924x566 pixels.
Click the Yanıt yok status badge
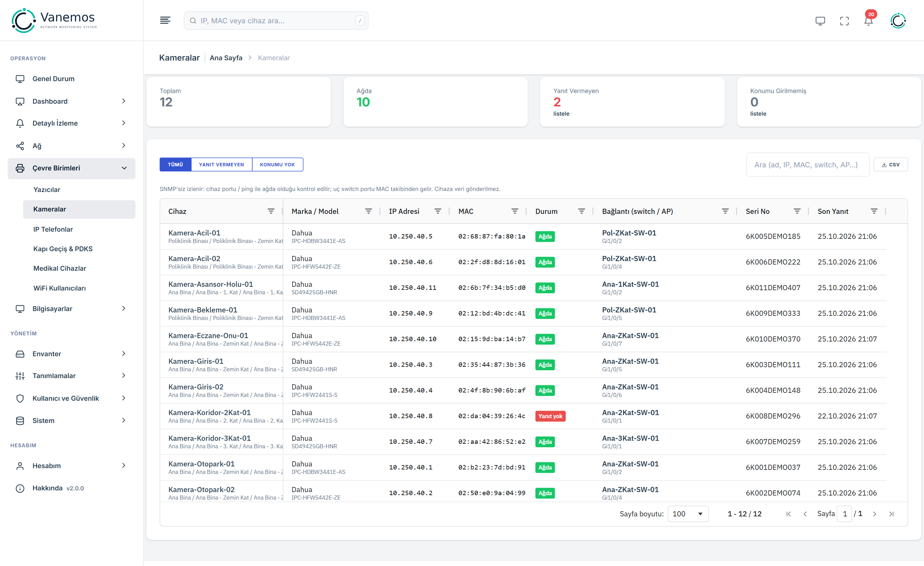coord(550,416)
